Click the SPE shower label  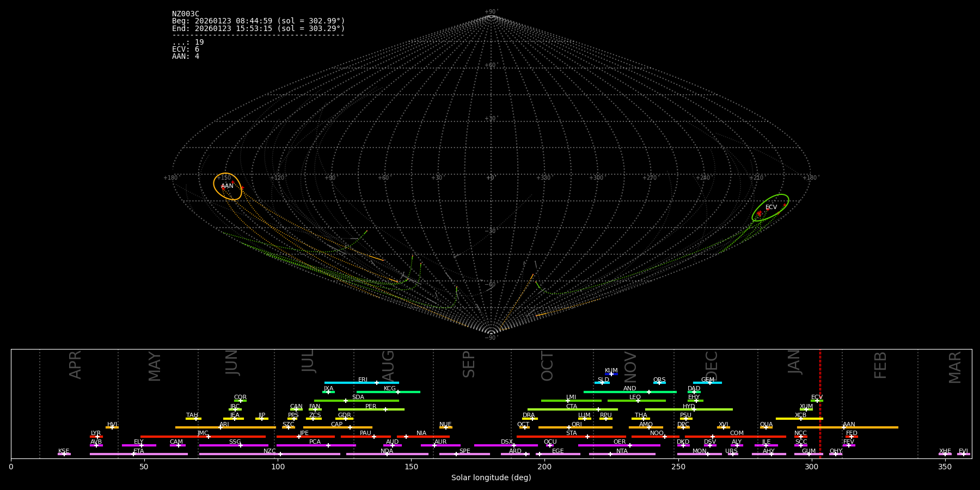464,451
